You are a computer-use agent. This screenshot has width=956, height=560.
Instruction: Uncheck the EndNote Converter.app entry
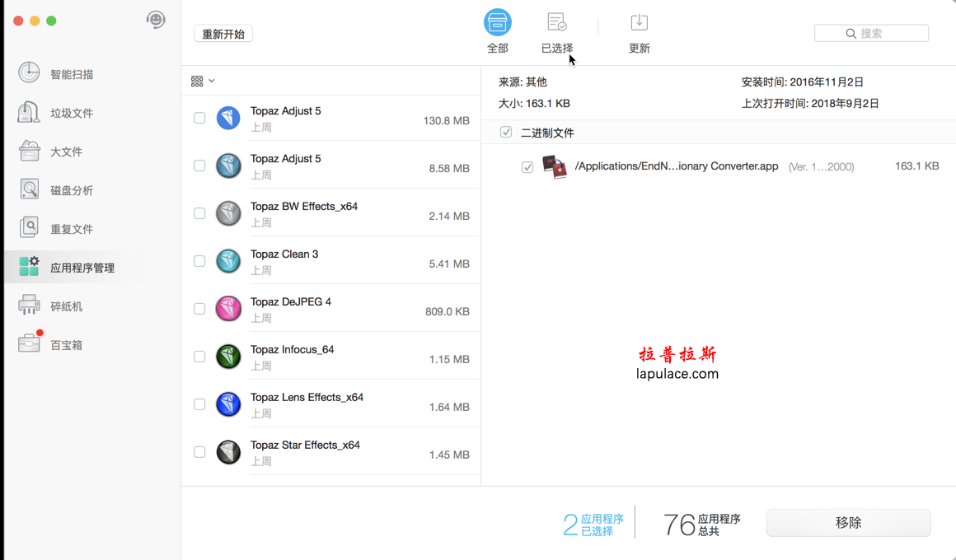pyautogui.click(x=527, y=166)
